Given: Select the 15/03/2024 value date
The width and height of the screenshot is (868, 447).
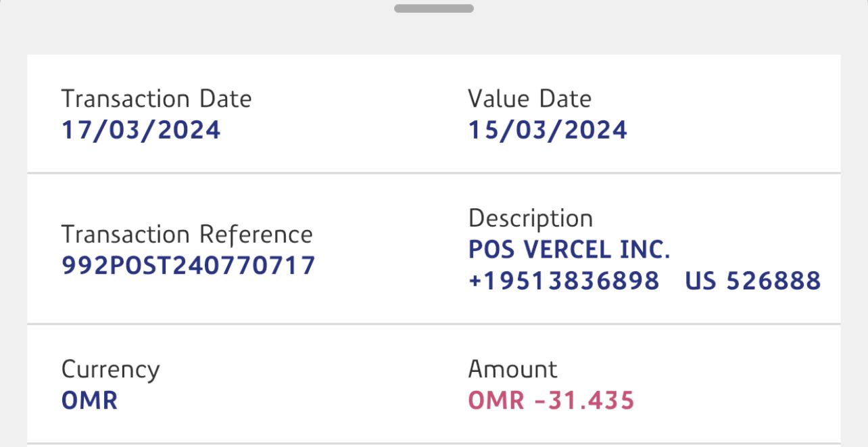Looking at the screenshot, I should point(548,130).
